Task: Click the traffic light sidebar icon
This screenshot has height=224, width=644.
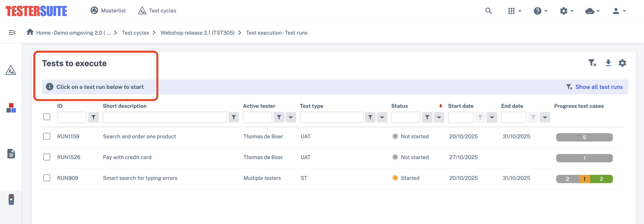Action: pos(11,199)
